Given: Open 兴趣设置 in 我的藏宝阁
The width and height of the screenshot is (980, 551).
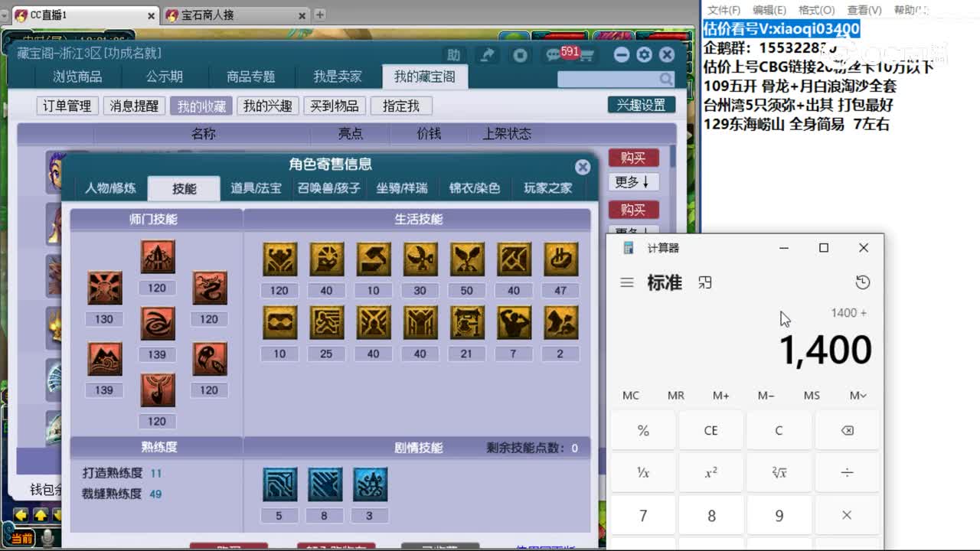Looking at the screenshot, I should pos(642,105).
